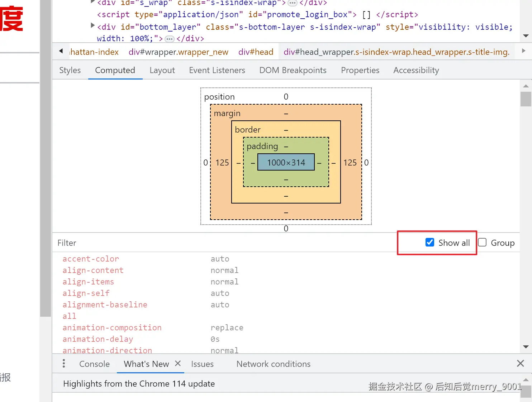Screen dimensions: 532x402
Task: Uncheck the Show all checkbox
Action: coord(430,243)
